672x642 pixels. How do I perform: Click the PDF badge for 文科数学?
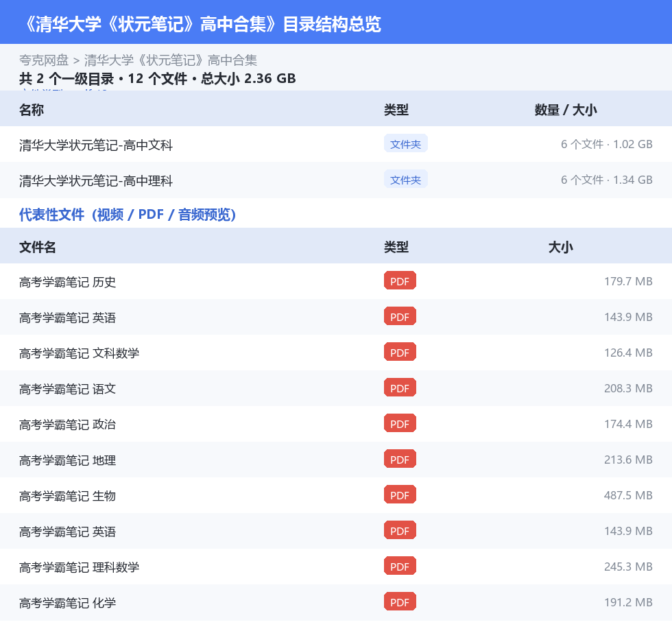pyautogui.click(x=400, y=352)
